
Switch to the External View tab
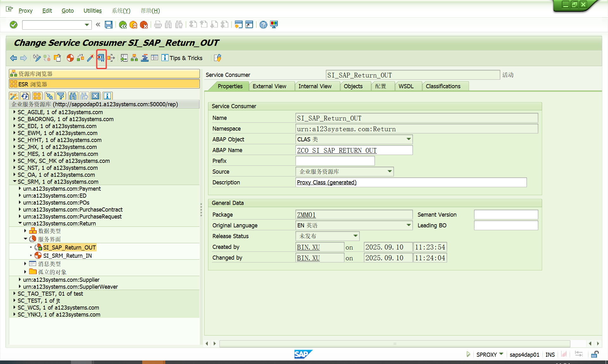(x=269, y=86)
